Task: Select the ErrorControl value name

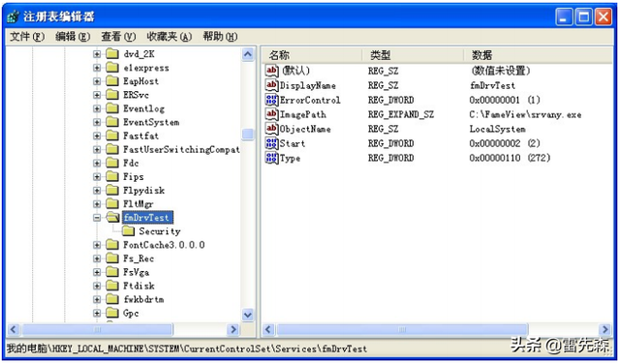Action: [x=310, y=100]
